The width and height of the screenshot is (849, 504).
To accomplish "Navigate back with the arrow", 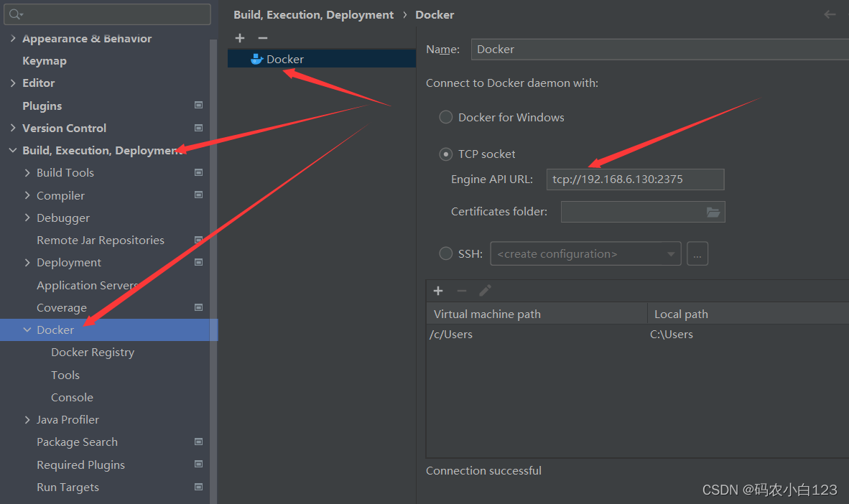I will 830,14.
